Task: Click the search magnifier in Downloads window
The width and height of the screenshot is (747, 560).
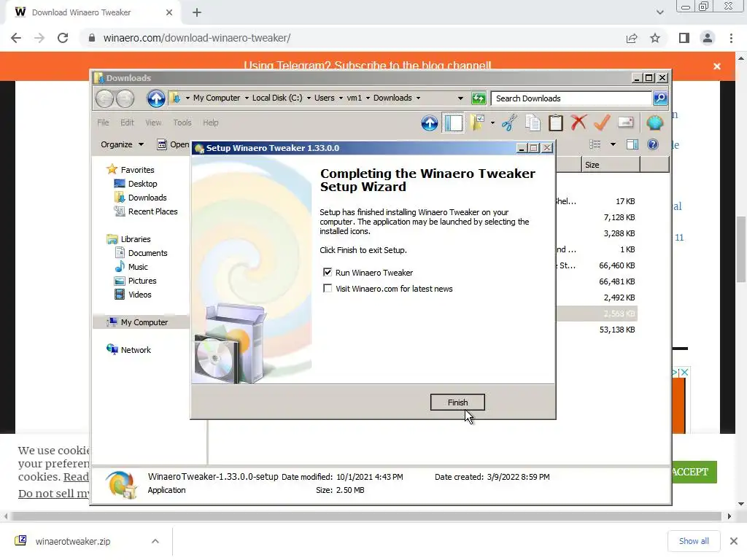Action: [659, 98]
